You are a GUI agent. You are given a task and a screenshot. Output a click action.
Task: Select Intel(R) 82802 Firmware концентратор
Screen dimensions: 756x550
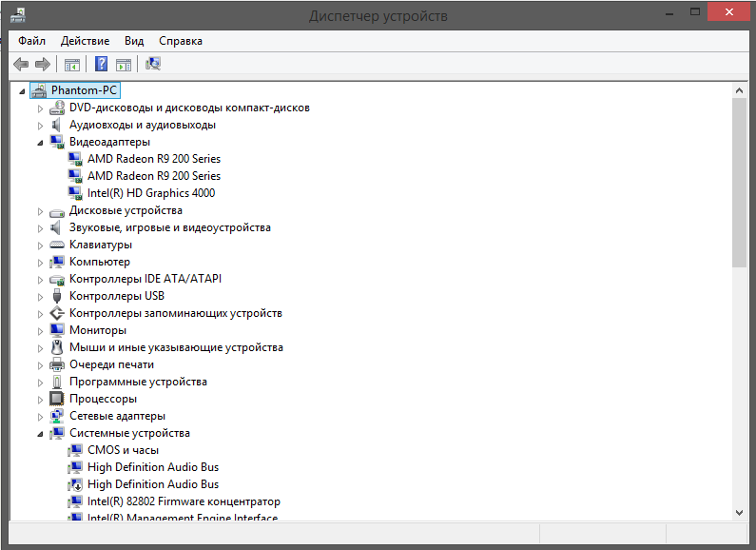point(184,501)
